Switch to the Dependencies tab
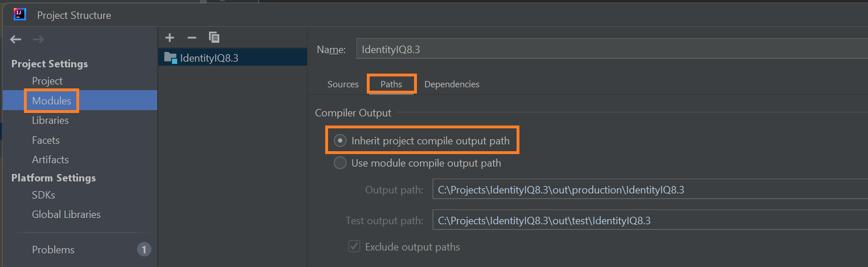Screen dimensions: 868x267 point(452,84)
